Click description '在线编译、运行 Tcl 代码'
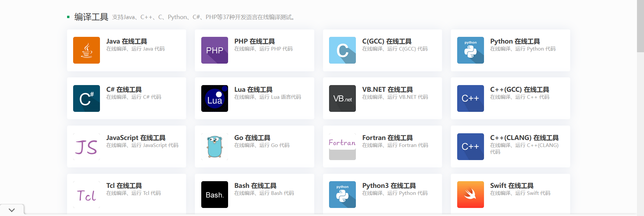Viewport: 644px width, 216px height. [133, 193]
